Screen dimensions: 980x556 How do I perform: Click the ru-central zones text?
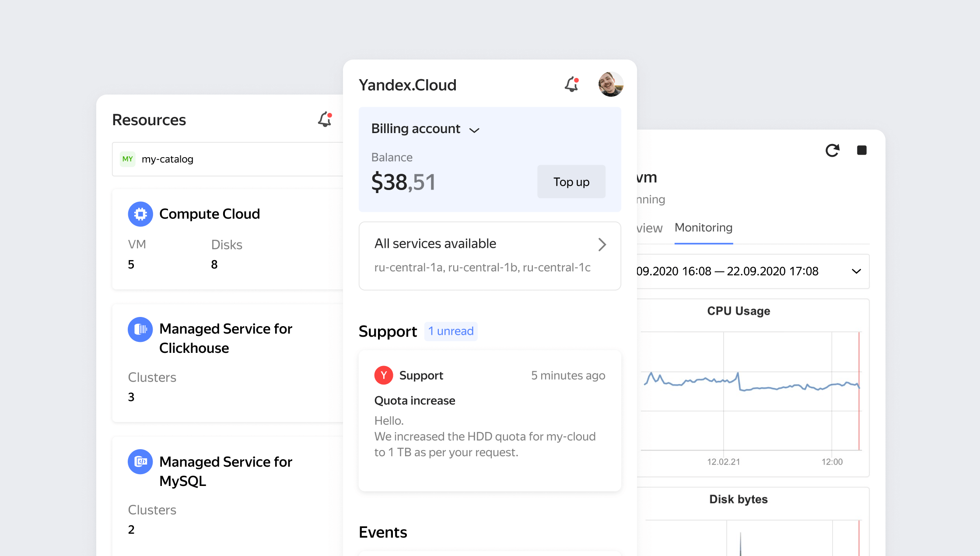[482, 267]
